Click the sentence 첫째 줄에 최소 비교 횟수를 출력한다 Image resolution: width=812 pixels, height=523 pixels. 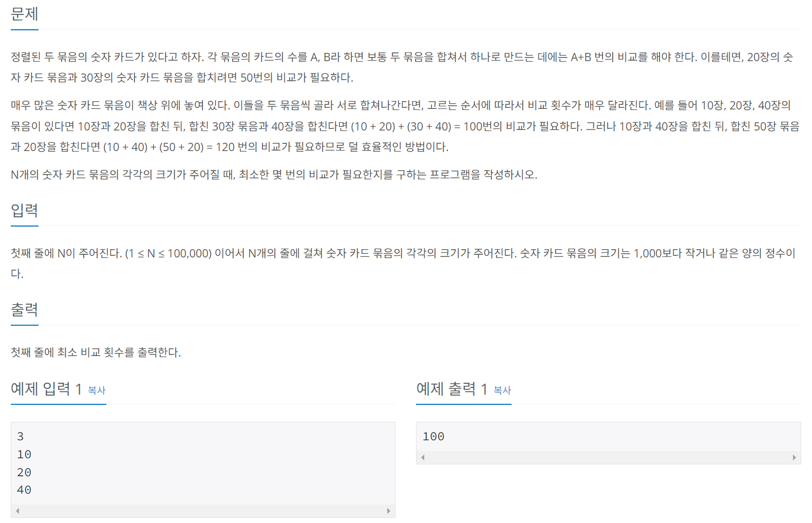(96, 352)
